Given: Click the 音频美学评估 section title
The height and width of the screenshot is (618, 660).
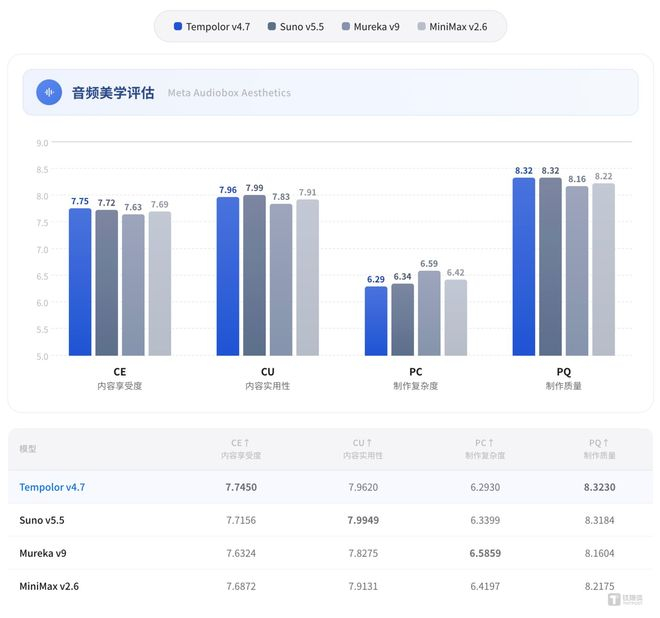Looking at the screenshot, I should pyautogui.click(x=113, y=93).
